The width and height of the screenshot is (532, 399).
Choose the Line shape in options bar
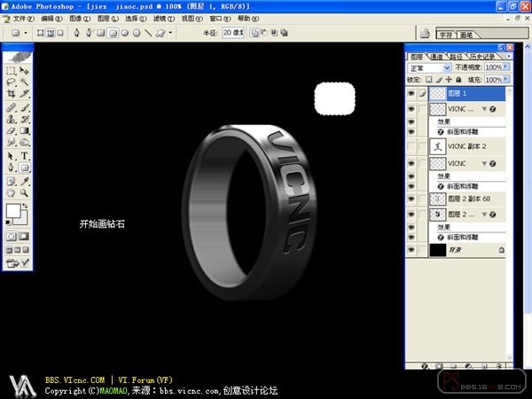148,33
